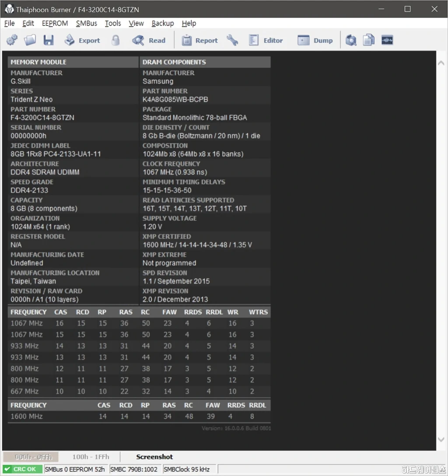
Task: Click the wrench tools icon
Action: tap(232, 40)
